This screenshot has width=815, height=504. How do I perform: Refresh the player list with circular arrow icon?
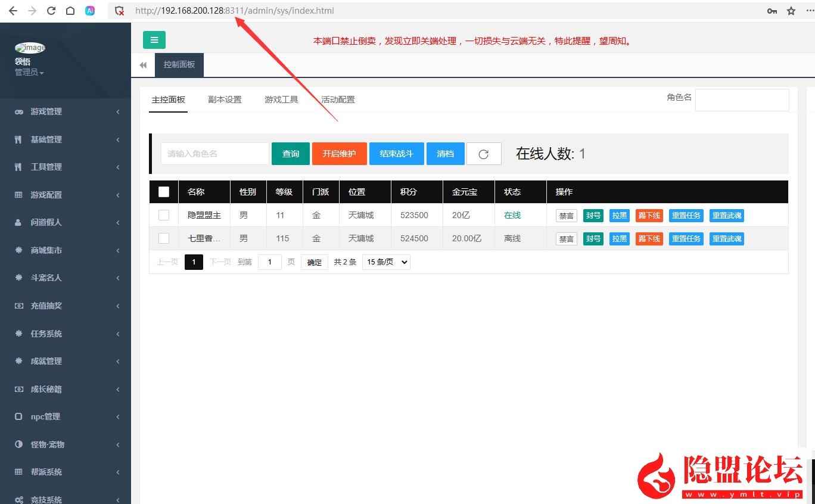tap(484, 154)
